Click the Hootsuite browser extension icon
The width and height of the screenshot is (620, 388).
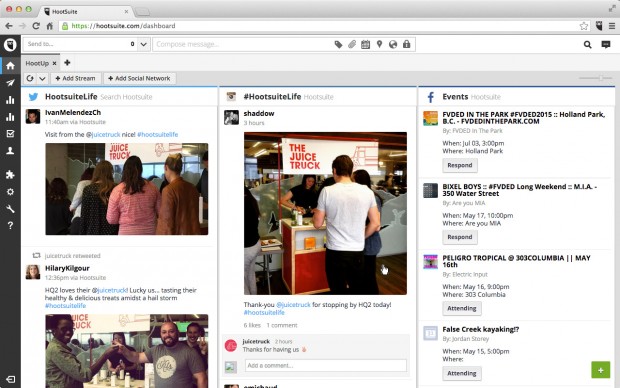pyautogui.click(x=599, y=26)
